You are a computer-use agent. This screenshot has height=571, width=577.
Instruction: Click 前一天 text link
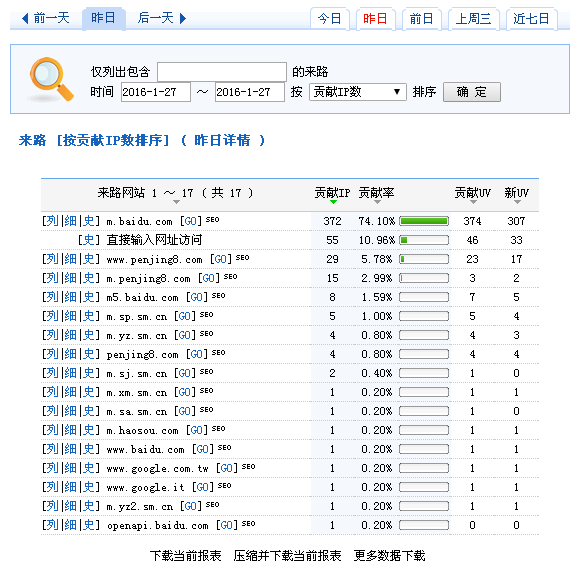(x=52, y=18)
